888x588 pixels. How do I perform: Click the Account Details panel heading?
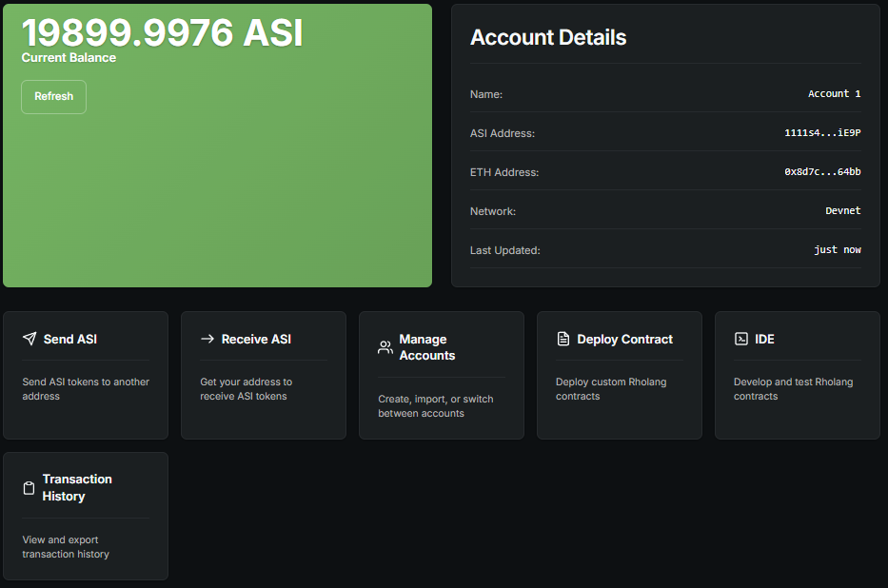(548, 38)
